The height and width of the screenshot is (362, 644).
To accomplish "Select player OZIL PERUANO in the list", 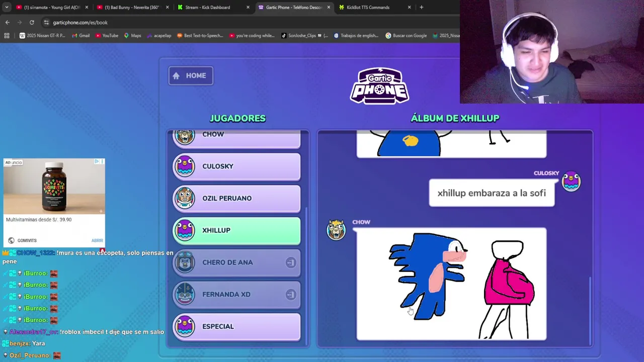I will click(237, 198).
